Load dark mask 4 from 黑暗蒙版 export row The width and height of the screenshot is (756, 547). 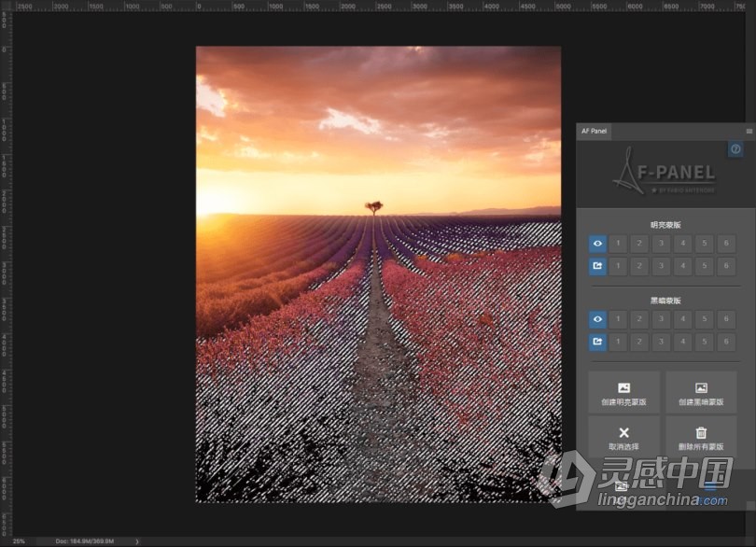[683, 342]
